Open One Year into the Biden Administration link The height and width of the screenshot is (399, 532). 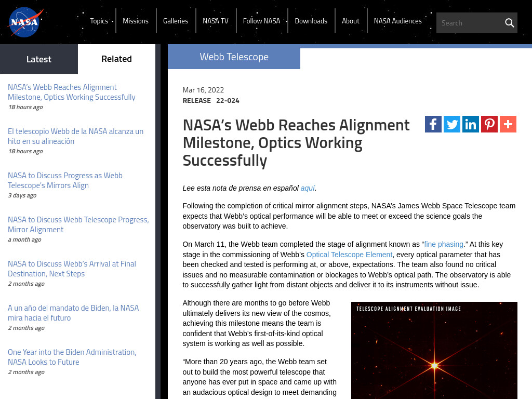click(x=72, y=356)
